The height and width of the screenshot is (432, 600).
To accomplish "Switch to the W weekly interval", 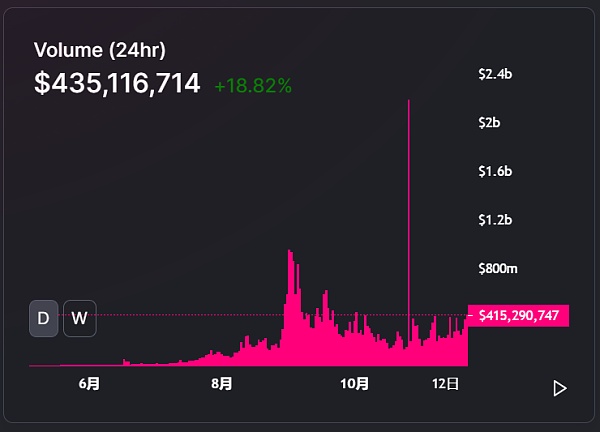I will click(x=80, y=318).
